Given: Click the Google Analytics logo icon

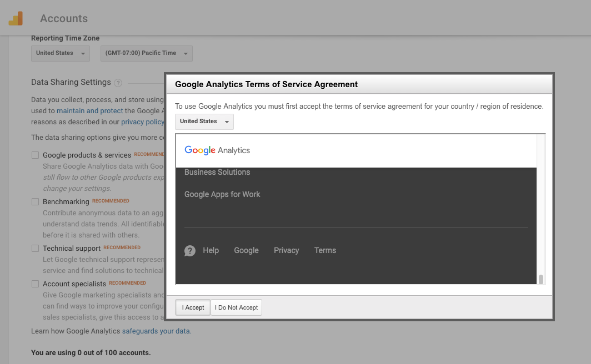Looking at the screenshot, I should click(x=16, y=18).
